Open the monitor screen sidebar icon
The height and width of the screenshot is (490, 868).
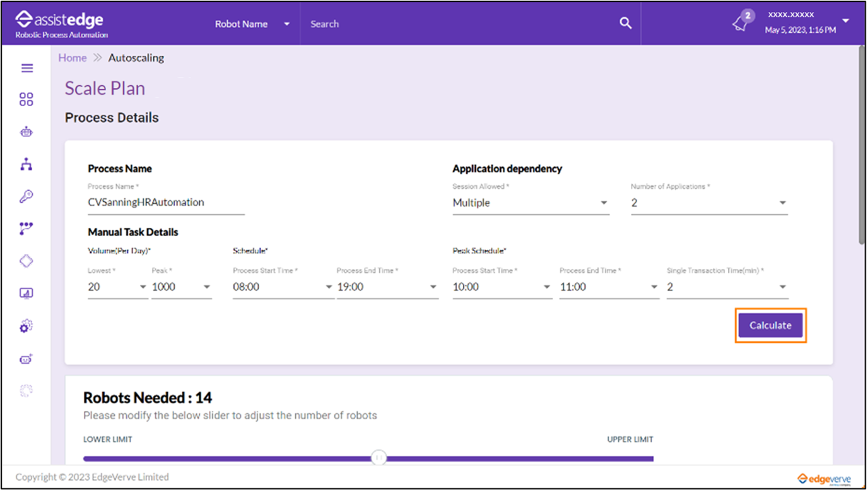coord(26,293)
